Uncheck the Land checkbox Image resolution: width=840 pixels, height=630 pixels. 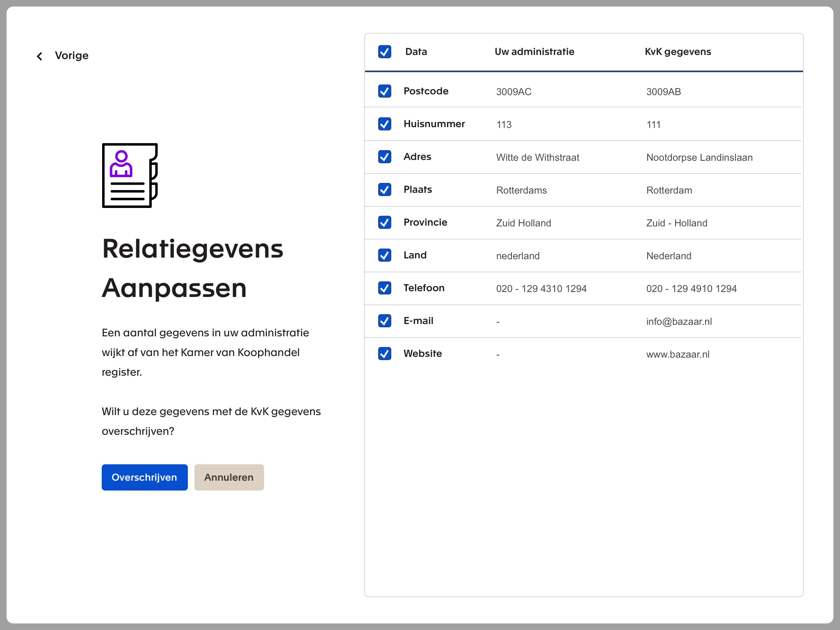[x=384, y=255]
